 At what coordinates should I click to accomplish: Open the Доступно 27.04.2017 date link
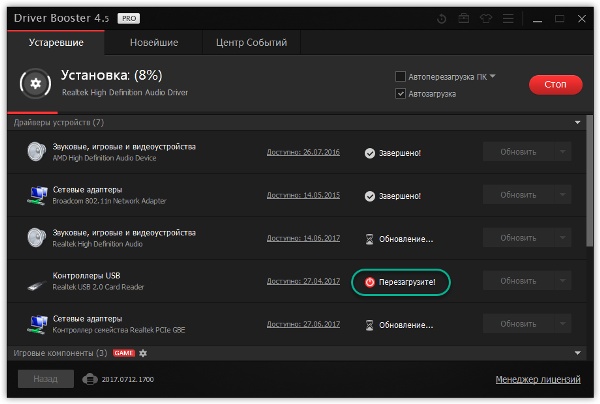click(x=303, y=281)
